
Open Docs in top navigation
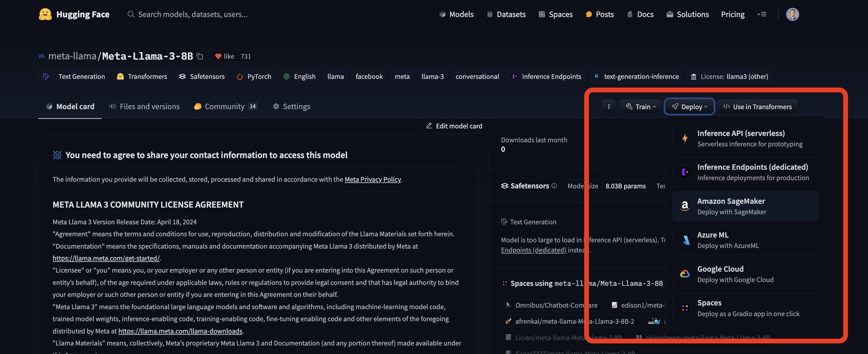(640, 14)
